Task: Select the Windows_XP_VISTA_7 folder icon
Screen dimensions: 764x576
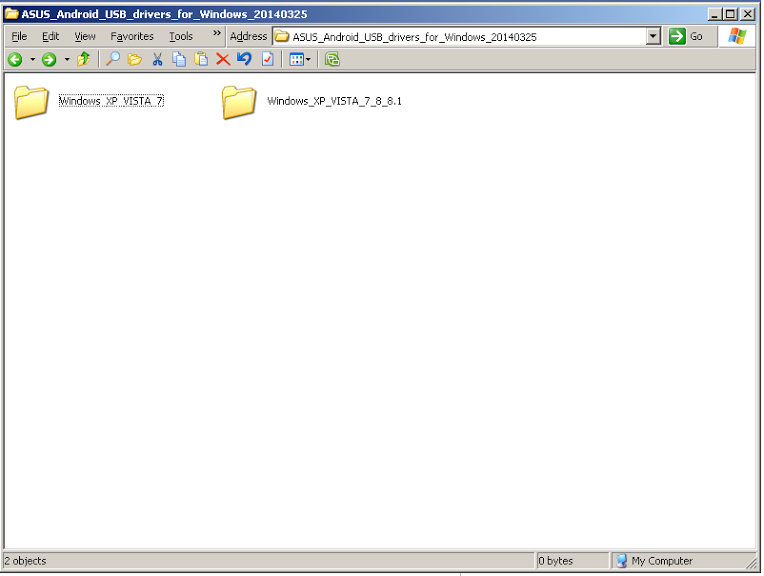Action: point(31,102)
